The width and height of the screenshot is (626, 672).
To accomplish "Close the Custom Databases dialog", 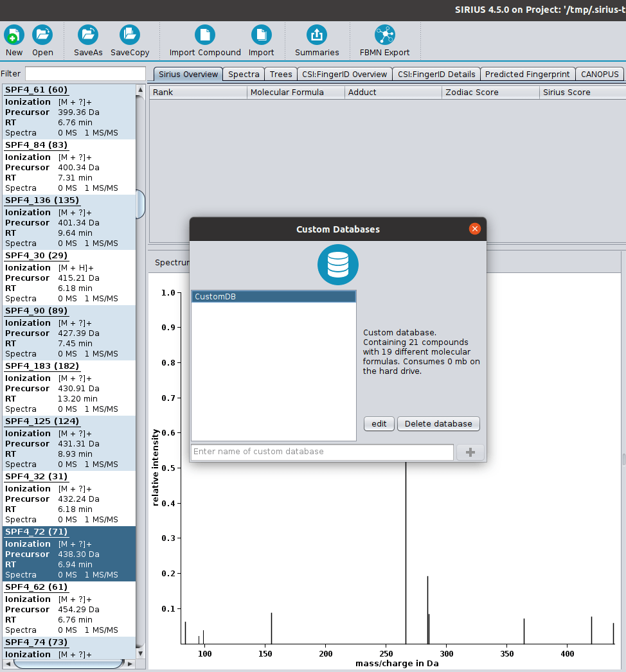I will [475, 229].
